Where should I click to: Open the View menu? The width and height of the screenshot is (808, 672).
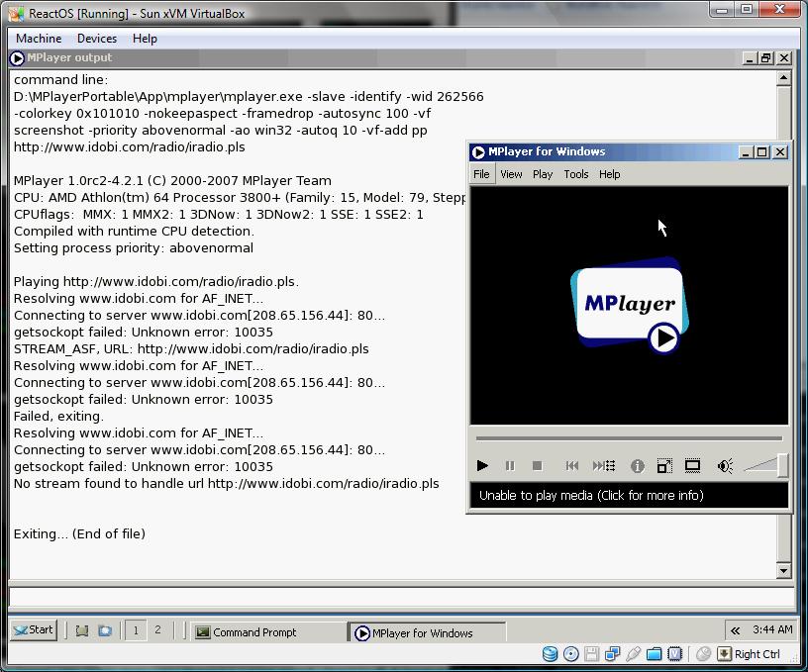click(511, 174)
